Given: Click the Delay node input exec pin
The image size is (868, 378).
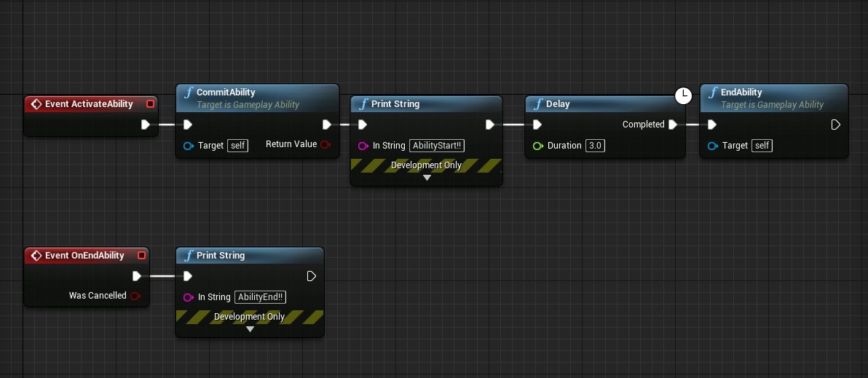Looking at the screenshot, I should pos(537,125).
